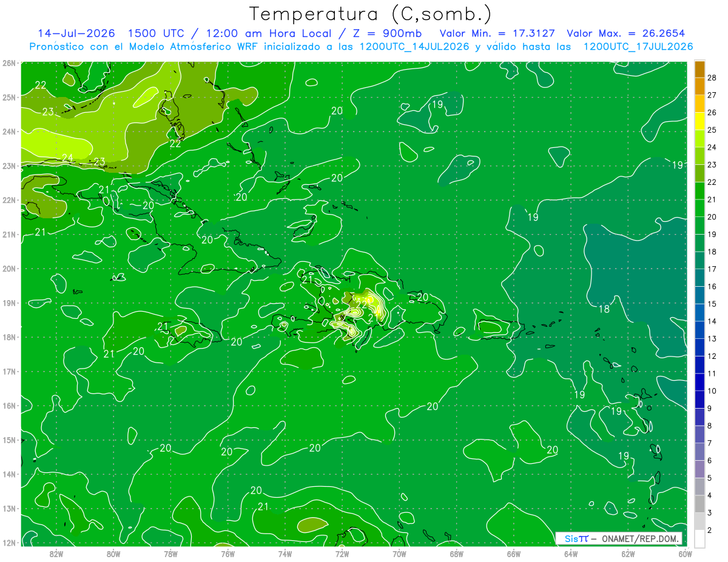
Task: Click the "Sistt" logo text
Action: [576, 538]
